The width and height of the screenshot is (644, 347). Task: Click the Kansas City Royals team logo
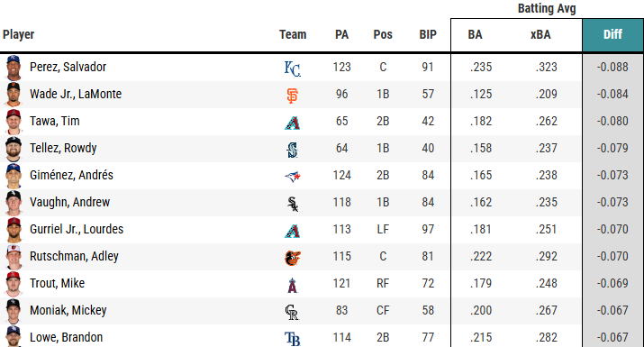coord(293,68)
